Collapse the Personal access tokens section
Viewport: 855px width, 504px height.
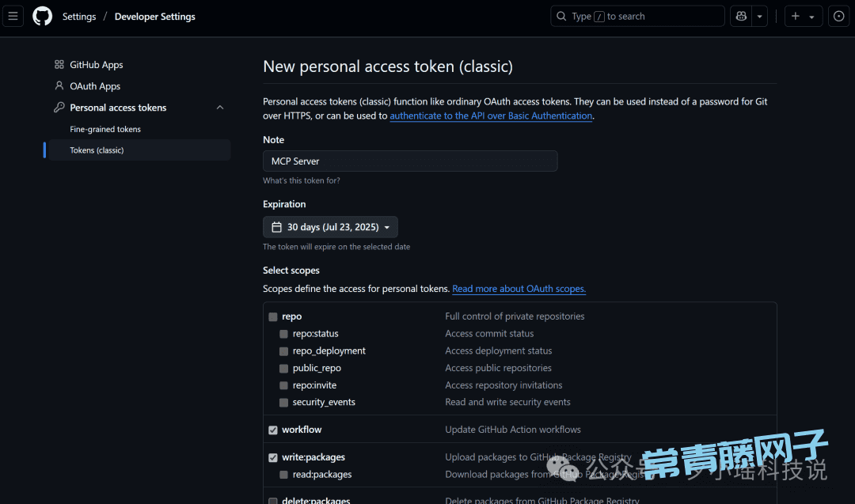coord(220,108)
